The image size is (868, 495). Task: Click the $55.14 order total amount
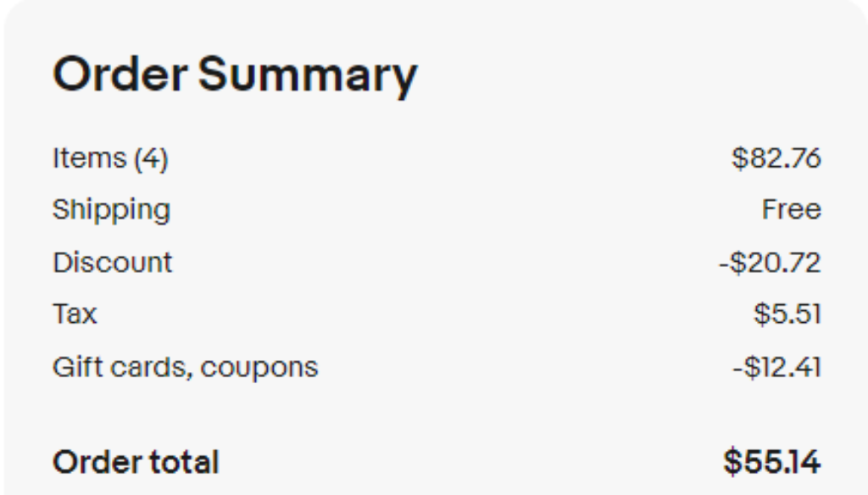click(x=771, y=462)
